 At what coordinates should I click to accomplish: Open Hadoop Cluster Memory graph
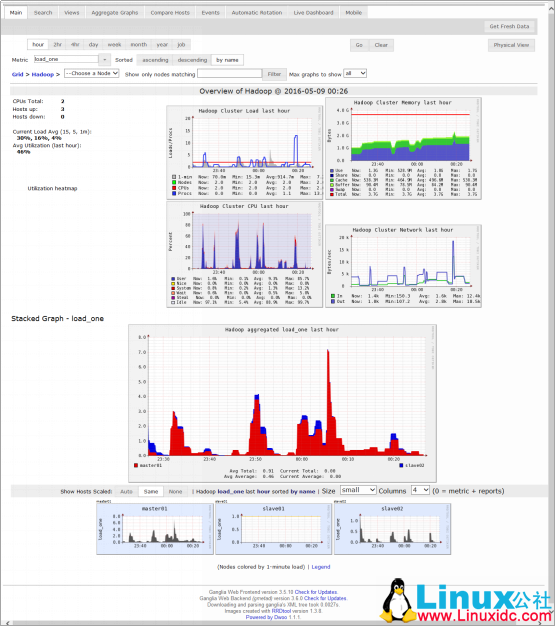[403, 148]
